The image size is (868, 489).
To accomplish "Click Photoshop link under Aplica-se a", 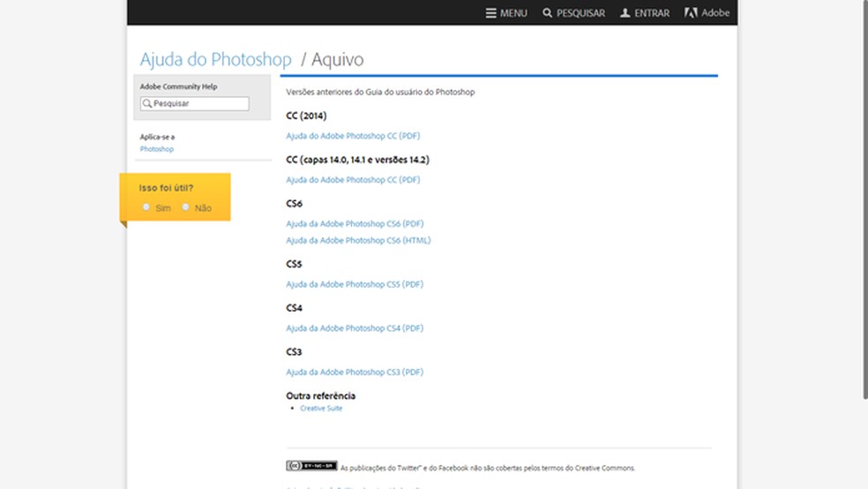I will [x=157, y=149].
